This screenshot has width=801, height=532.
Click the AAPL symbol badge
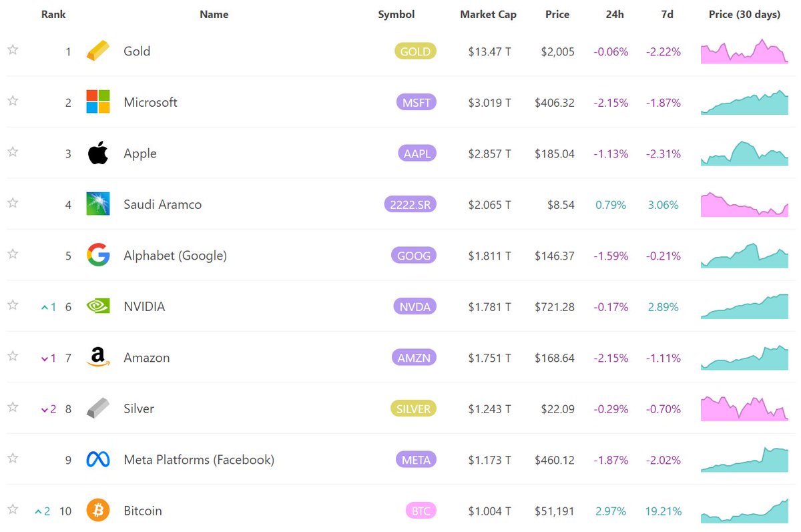[x=417, y=154]
